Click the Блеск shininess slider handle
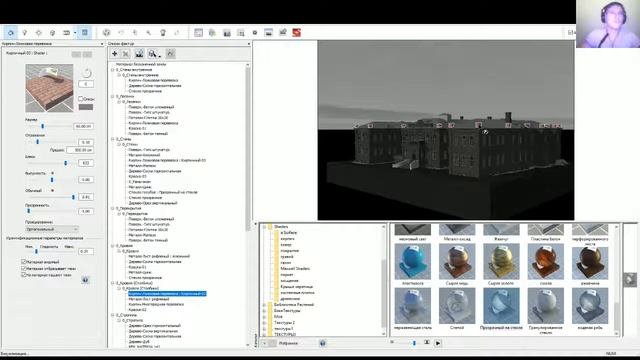The image size is (640, 360). (x=65, y=163)
